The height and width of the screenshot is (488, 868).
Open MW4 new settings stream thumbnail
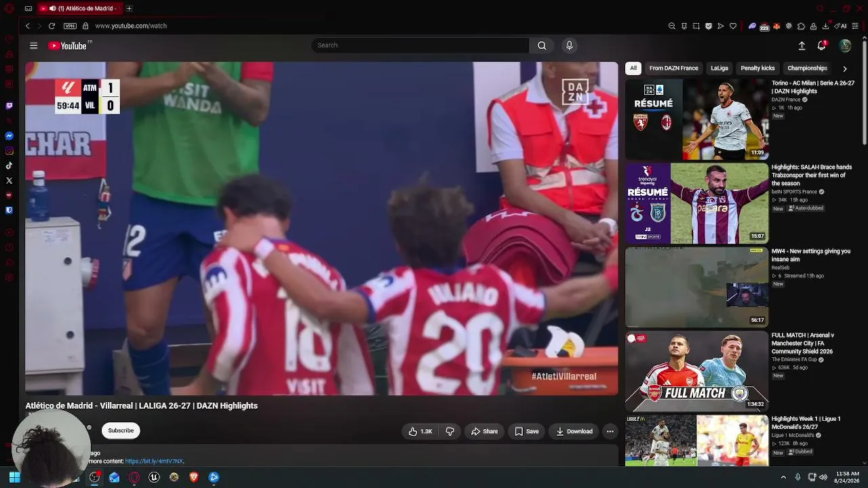click(697, 287)
